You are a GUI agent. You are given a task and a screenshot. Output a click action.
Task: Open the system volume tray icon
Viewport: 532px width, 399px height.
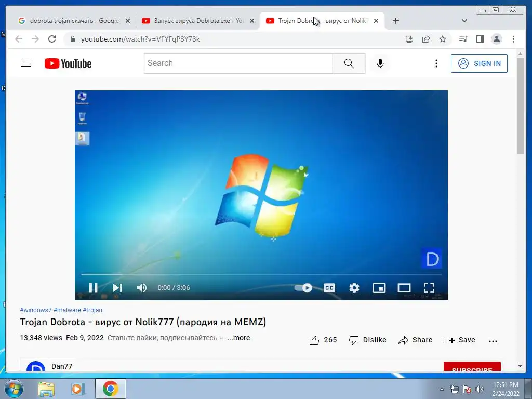point(480,389)
